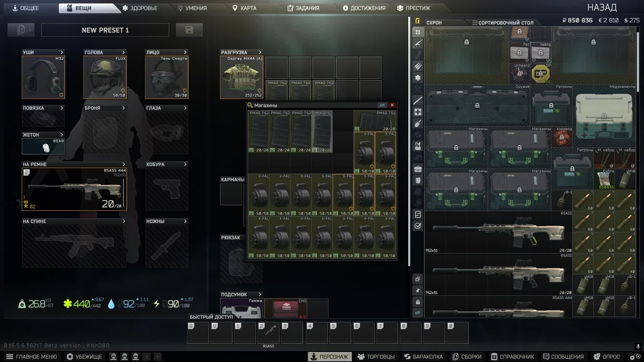Open БАРАХОЛКА from bottom bar
This screenshot has width=644, height=362.
click(423, 357)
